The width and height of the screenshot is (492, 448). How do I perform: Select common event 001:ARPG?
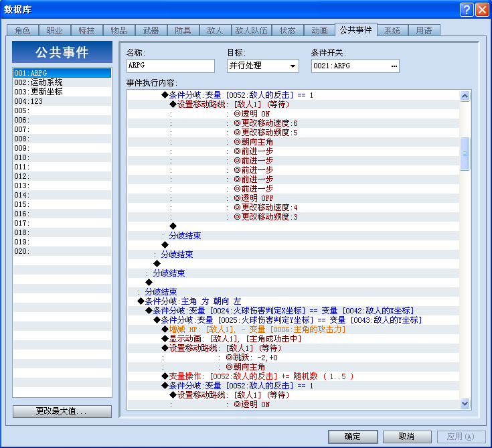click(x=62, y=73)
